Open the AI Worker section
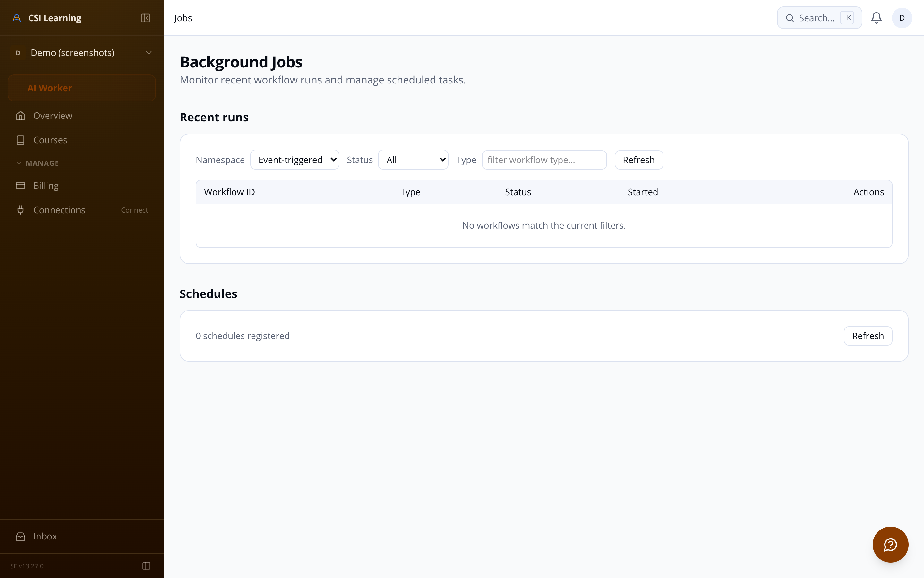Image resolution: width=924 pixels, height=578 pixels. pyautogui.click(x=82, y=88)
